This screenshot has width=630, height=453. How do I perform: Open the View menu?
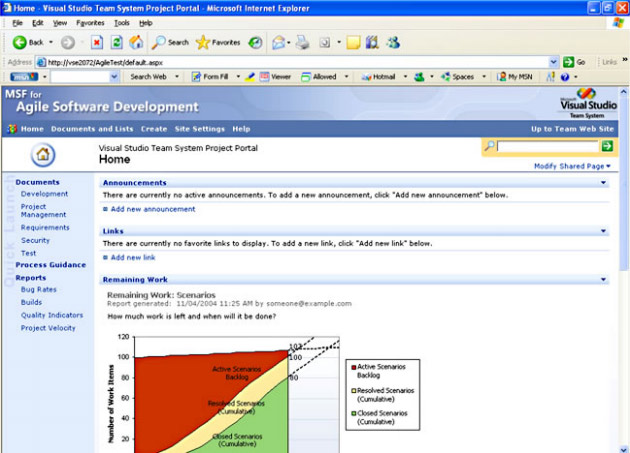pyautogui.click(x=60, y=23)
